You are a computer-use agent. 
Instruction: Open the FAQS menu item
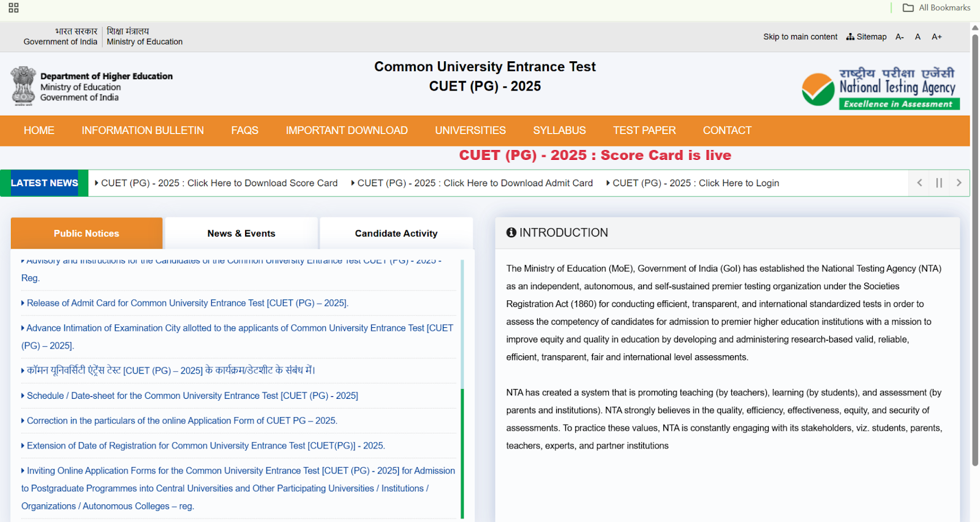point(244,130)
